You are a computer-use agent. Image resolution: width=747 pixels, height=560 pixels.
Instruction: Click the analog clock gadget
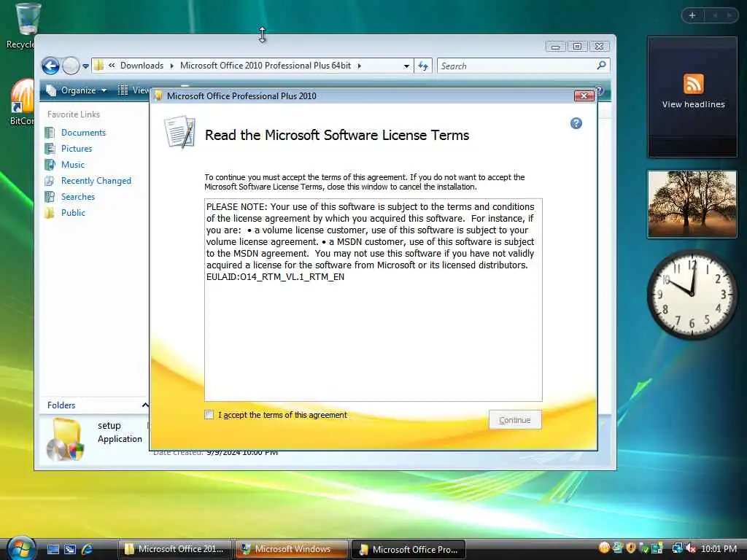693,295
